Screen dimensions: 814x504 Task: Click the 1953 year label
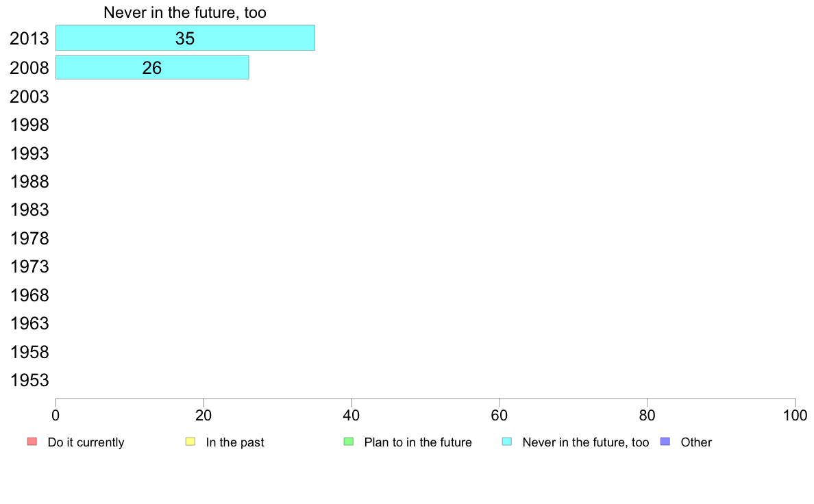[29, 381]
